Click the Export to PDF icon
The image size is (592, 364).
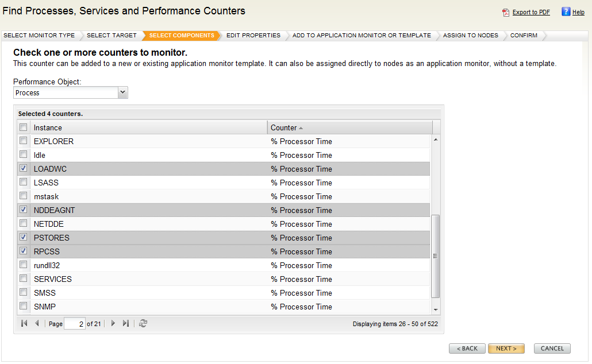506,12
